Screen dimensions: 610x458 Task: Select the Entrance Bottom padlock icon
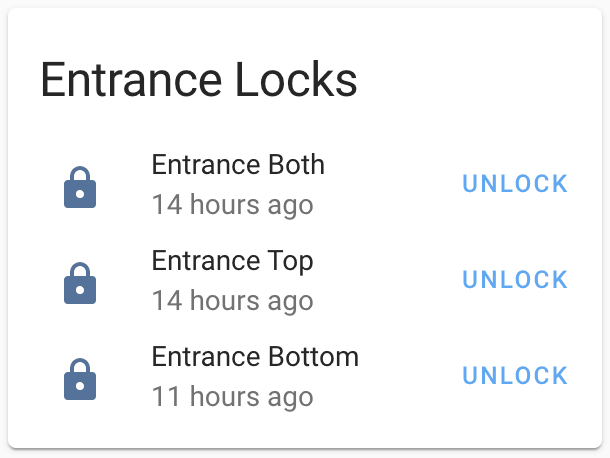80,379
